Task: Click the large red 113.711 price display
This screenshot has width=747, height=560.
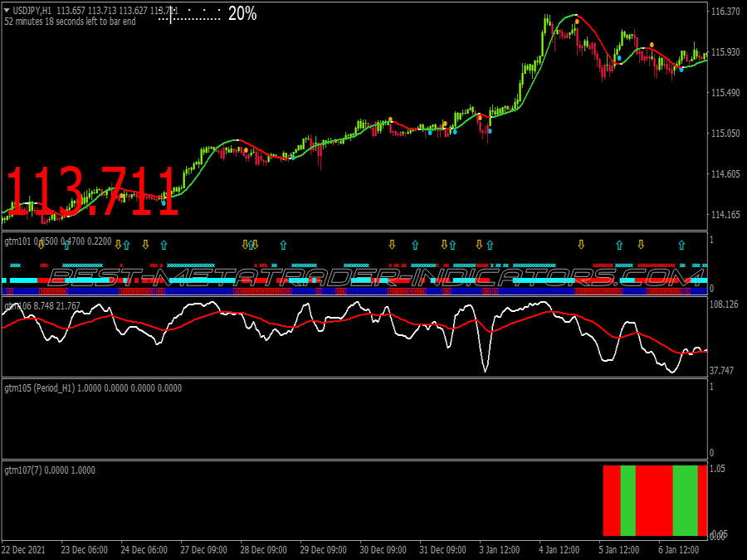Action: (x=92, y=192)
